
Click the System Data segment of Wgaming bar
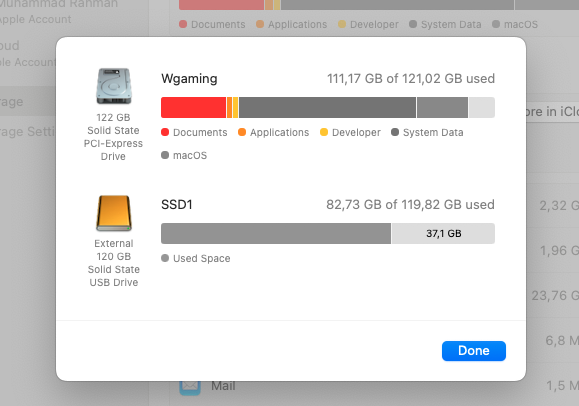pos(328,108)
